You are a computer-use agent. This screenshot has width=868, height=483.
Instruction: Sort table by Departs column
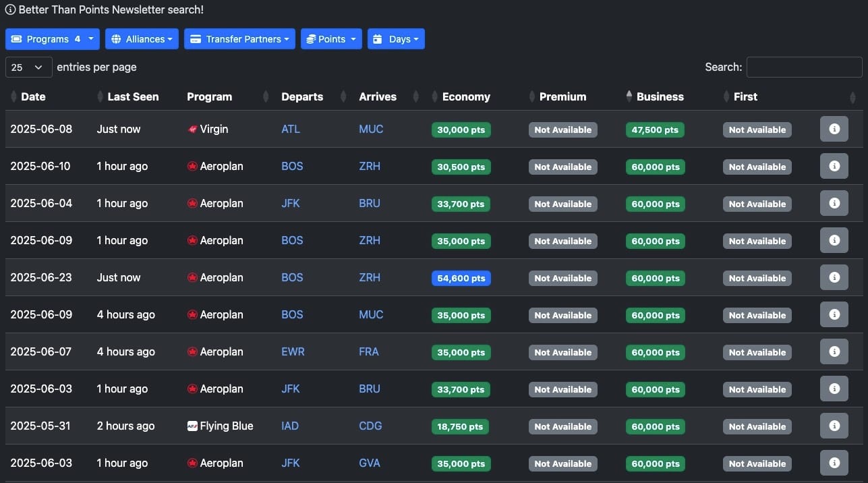[302, 96]
